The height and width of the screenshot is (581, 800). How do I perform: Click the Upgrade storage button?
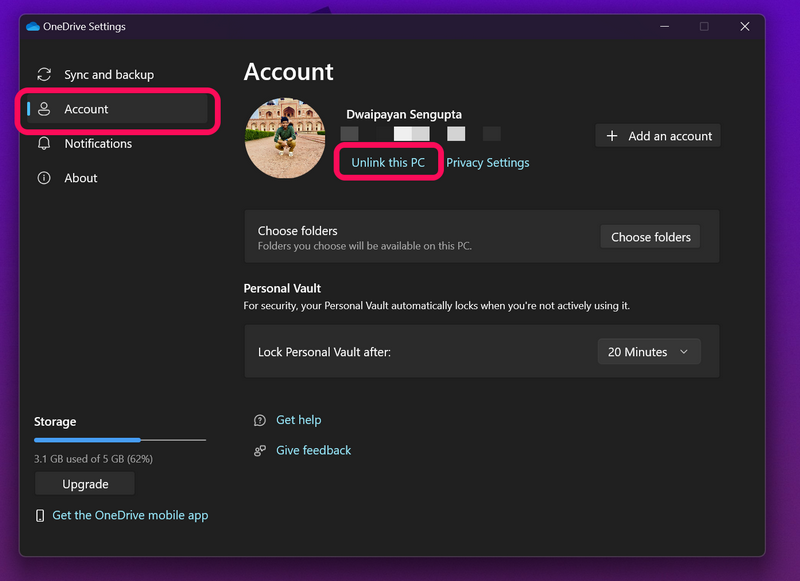85,484
